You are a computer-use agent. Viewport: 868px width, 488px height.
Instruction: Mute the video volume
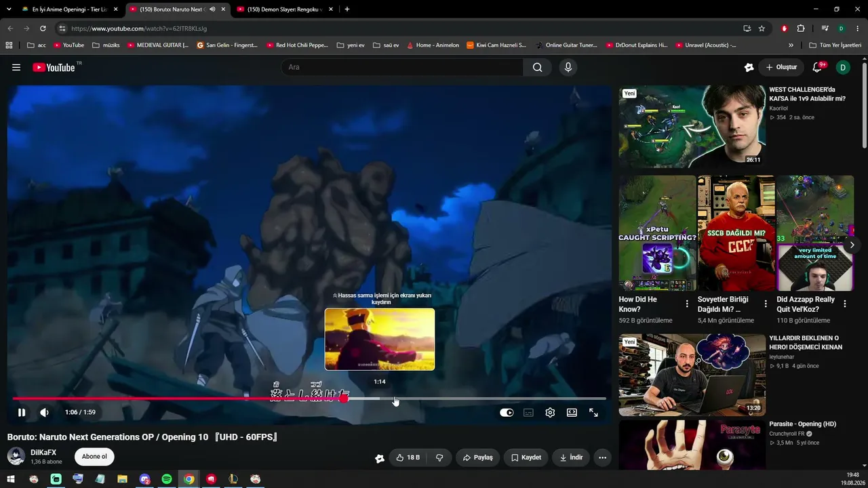pos(44,412)
